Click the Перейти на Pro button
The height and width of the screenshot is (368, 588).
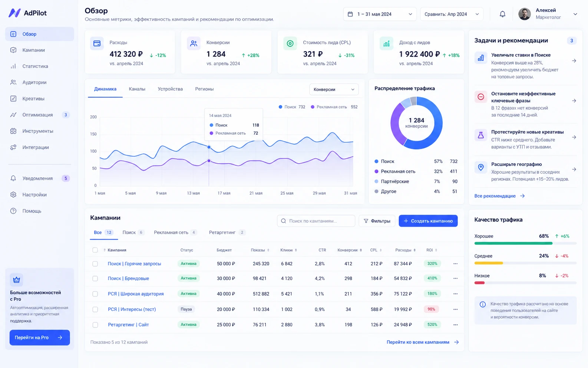(40, 338)
